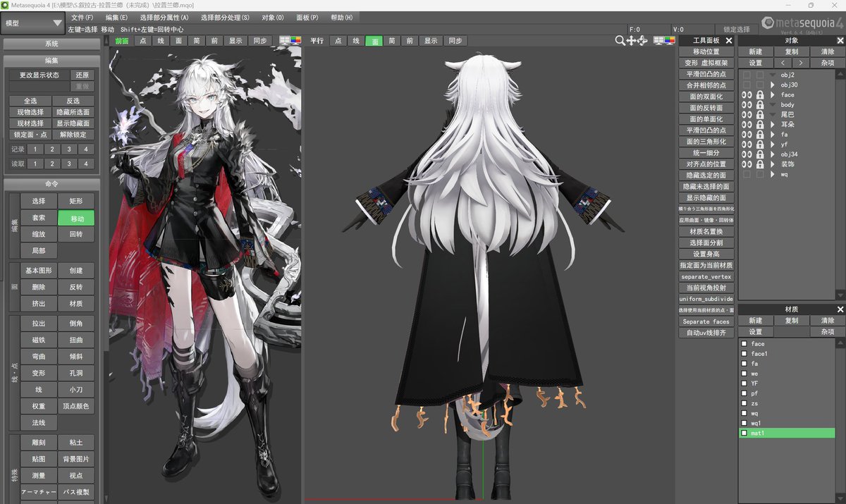Click the rotate view icon in viewport

pos(642,41)
